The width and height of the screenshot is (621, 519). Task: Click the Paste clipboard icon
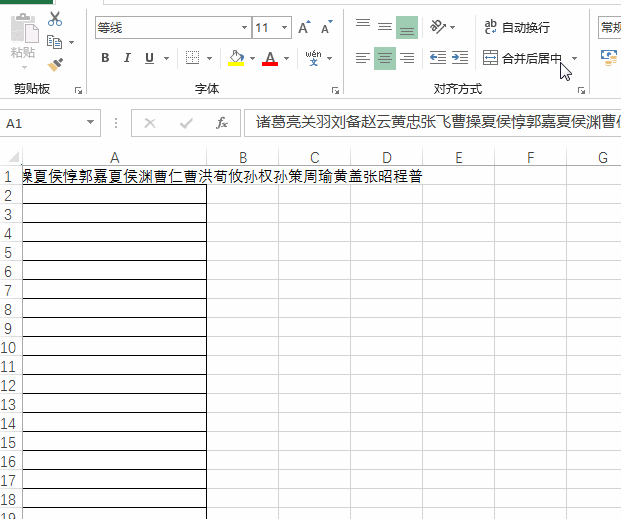point(24,29)
